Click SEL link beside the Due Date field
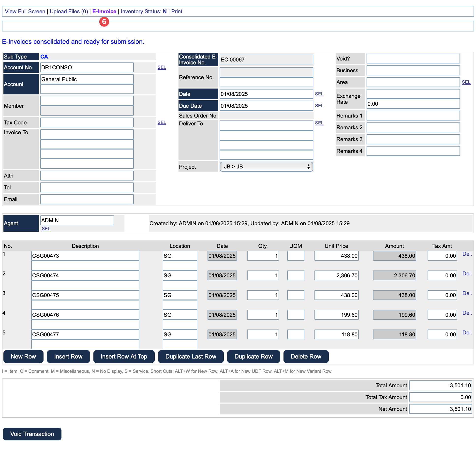Viewport: 476px width, 450px height. (319, 106)
